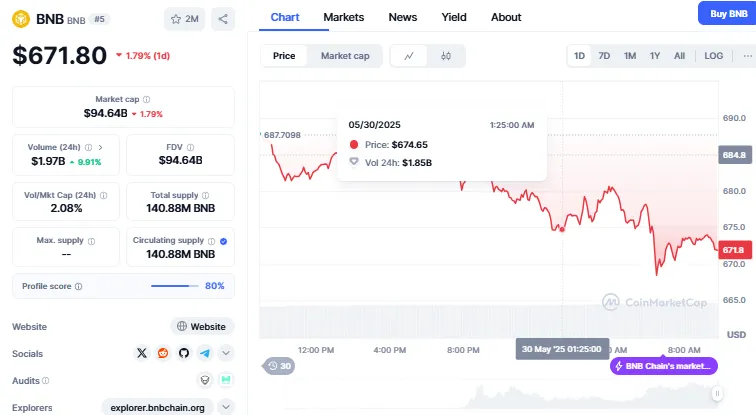Toggle LOG scale on the chart

713,56
